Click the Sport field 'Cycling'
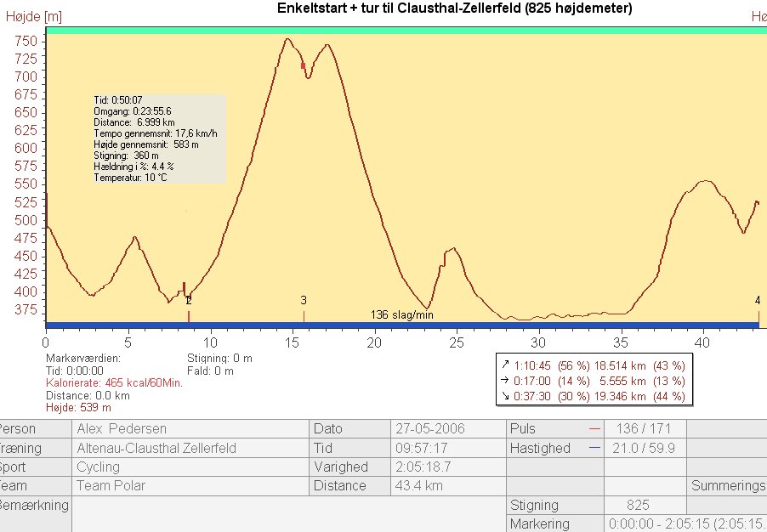Image resolution: width=767 pixels, height=532 pixels. (x=190, y=467)
